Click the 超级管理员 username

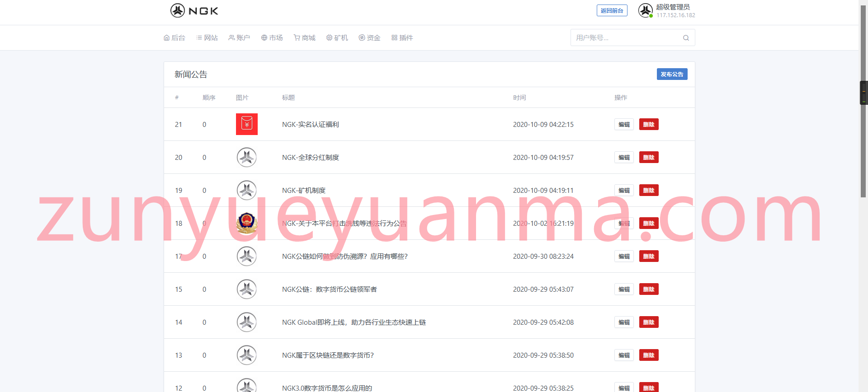pos(673,7)
